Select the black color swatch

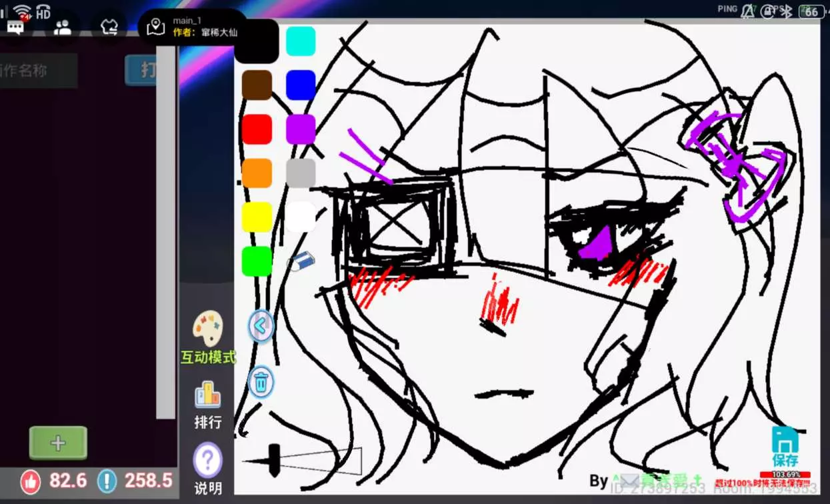(257, 41)
